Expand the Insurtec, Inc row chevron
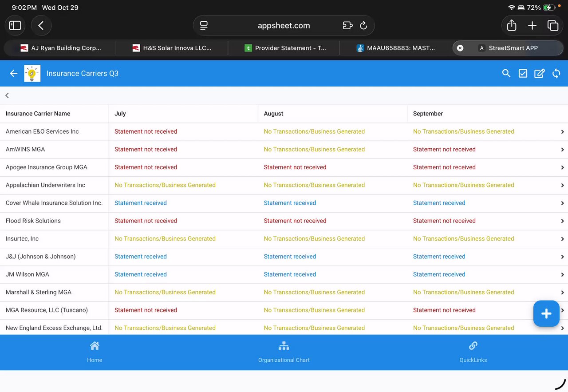568x392 pixels. (563, 239)
